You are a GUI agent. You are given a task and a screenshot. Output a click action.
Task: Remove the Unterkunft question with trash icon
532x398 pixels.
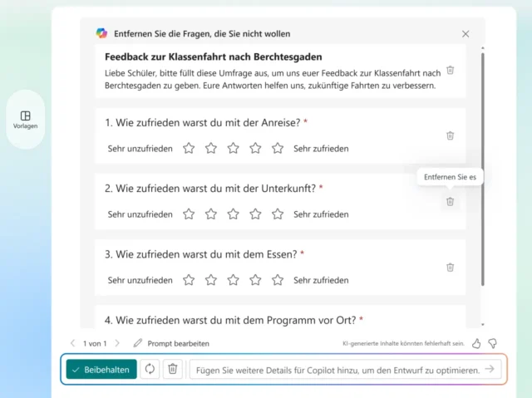pyautogui.click(x=450, y=201)
